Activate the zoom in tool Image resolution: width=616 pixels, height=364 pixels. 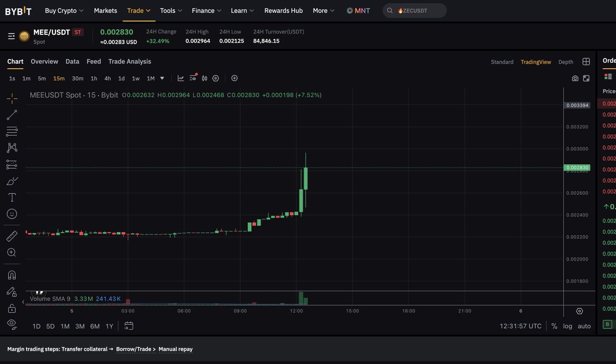(x=12, y=253)
